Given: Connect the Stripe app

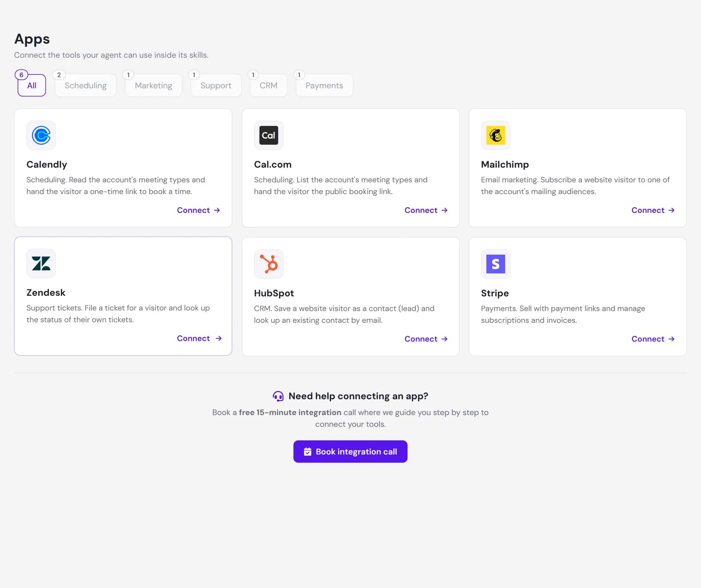Looking at the screenshot, I should coord(653,339).
